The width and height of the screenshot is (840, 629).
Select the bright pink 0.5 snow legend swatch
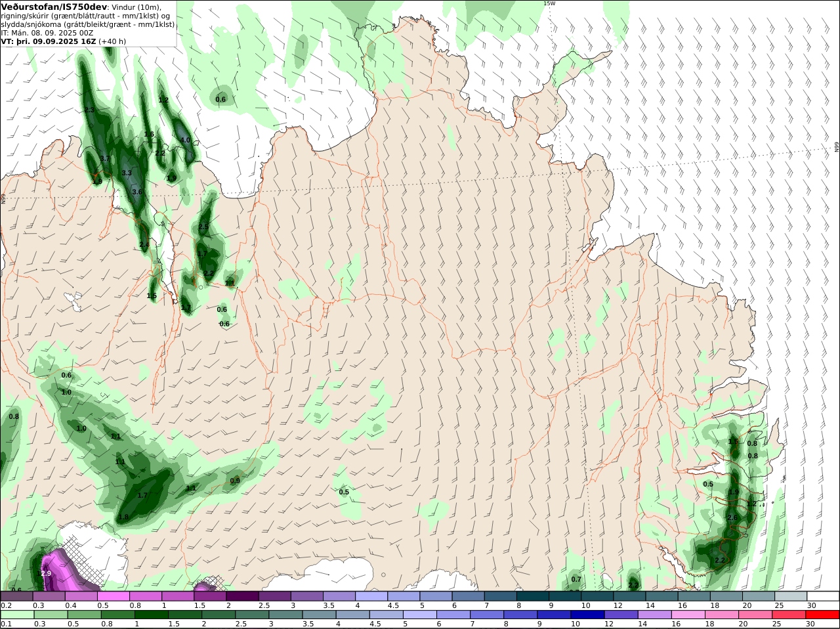114,596
